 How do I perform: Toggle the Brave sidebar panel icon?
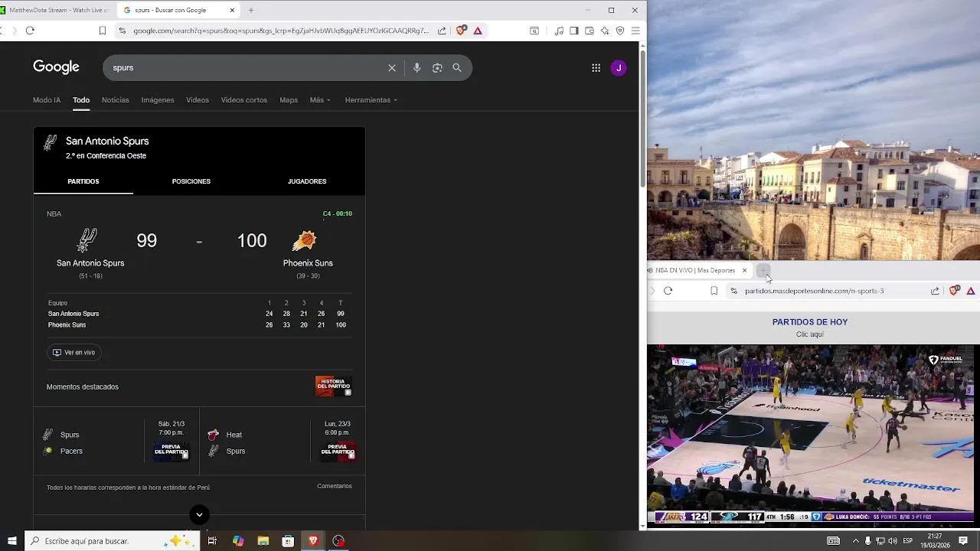(574, 31)
